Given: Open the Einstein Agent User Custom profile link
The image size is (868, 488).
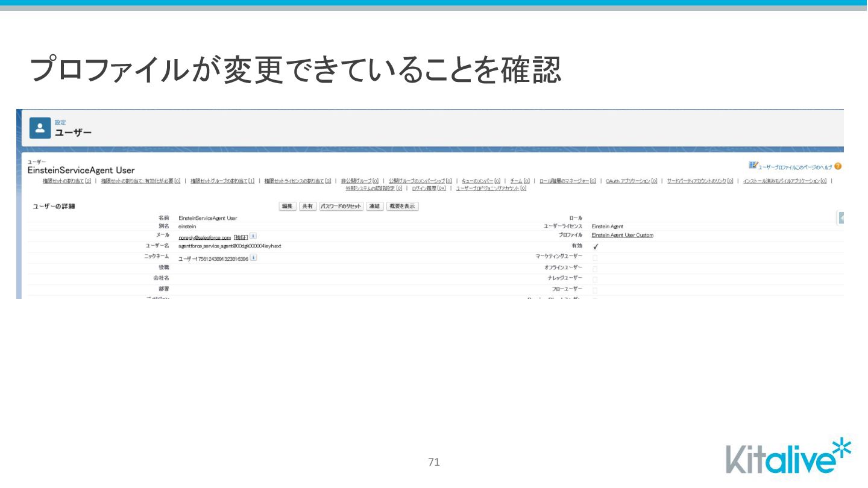Looking at the screenshot, I should tap(622, 236).
